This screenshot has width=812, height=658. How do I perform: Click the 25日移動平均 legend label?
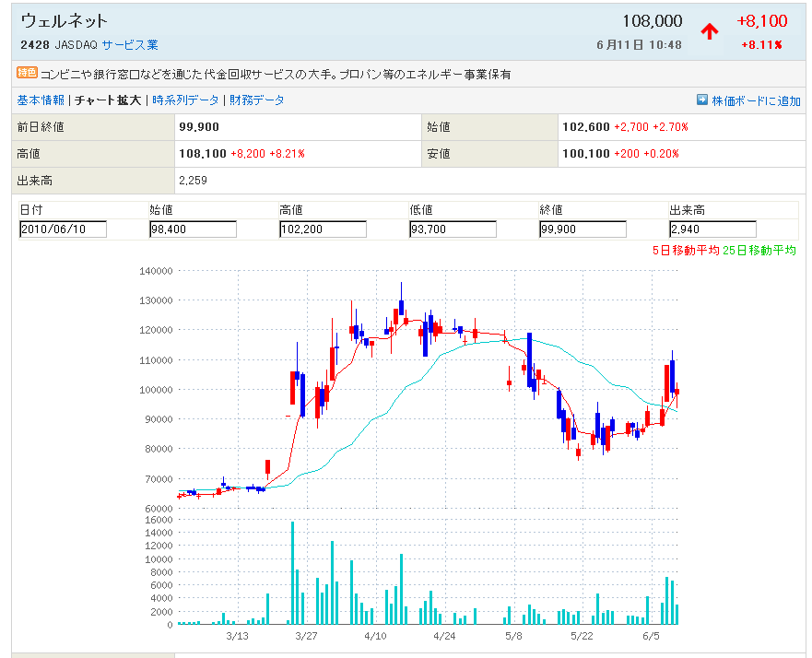tap(759, 251)
